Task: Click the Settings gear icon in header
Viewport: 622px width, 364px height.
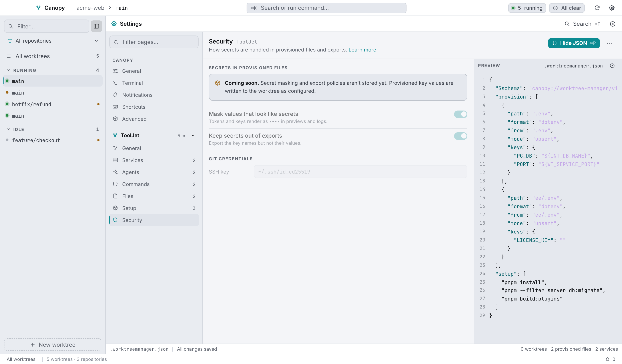Action: tap(114, 24)
